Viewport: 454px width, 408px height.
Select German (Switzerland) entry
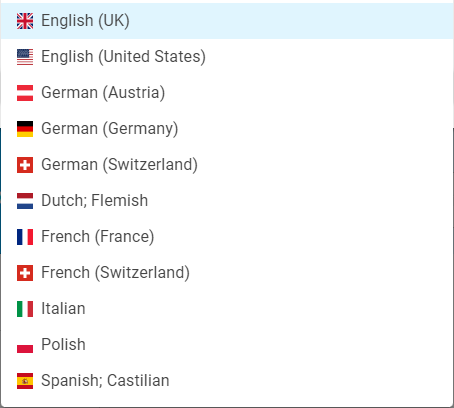[227, 165]
